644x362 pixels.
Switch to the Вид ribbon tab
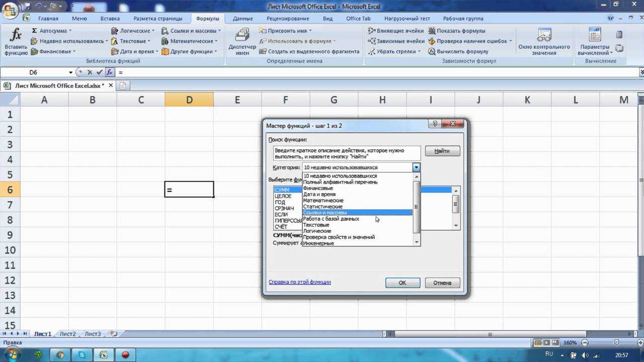click(x=328, y=19)
